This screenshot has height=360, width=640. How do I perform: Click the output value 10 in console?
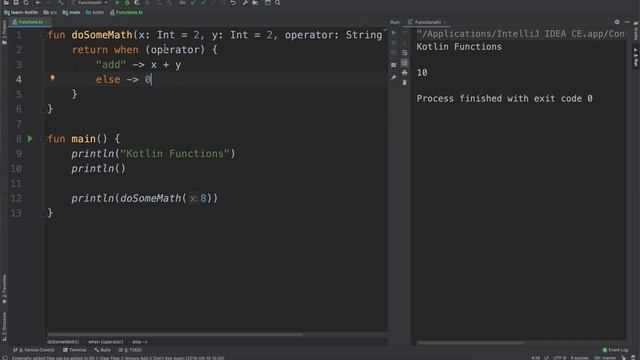(422, 73)
